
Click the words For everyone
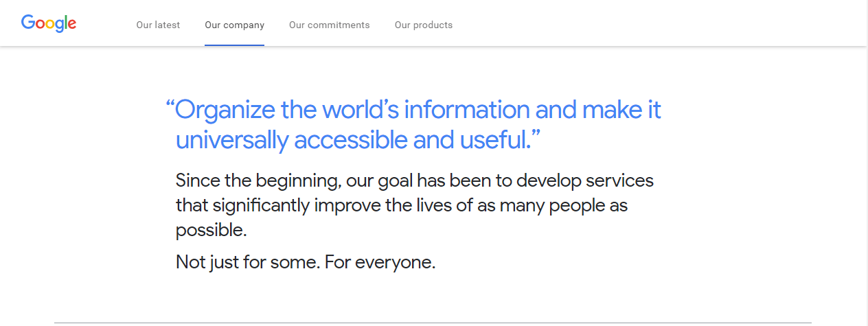click(x=380, y=262)
